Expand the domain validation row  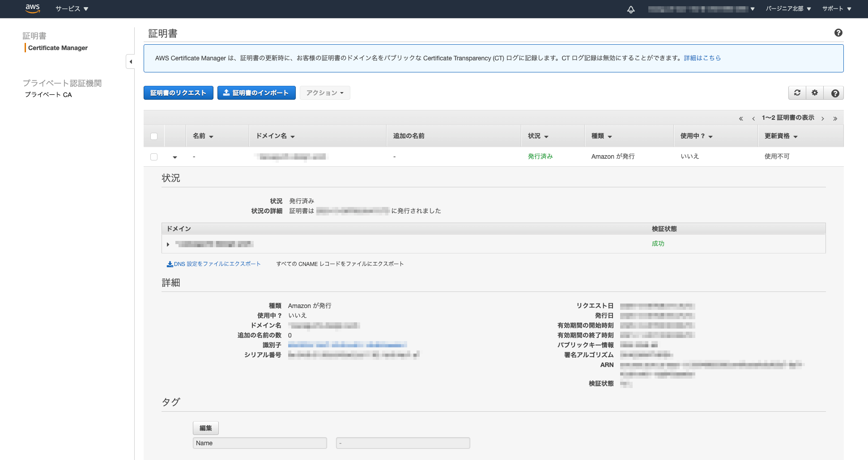click(x=168, y=245)
